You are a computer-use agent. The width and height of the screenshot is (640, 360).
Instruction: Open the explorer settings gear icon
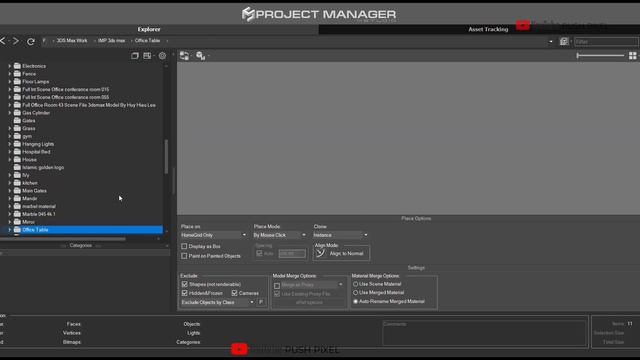click(x=162, y=56)
